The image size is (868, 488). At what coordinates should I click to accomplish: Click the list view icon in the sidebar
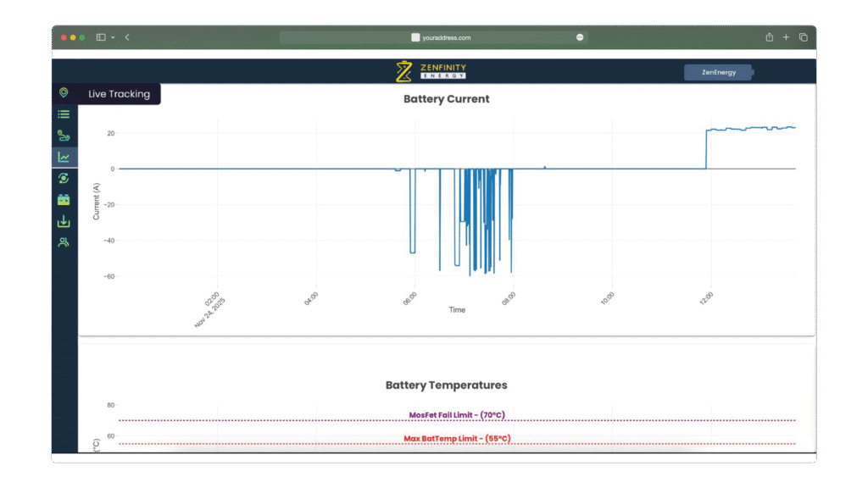64,114
